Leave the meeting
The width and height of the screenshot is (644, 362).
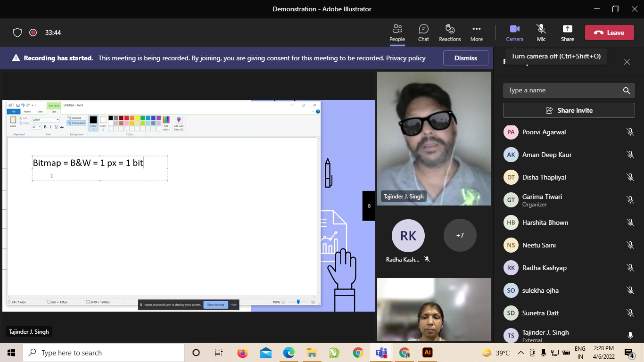click(x=609, y=33)
